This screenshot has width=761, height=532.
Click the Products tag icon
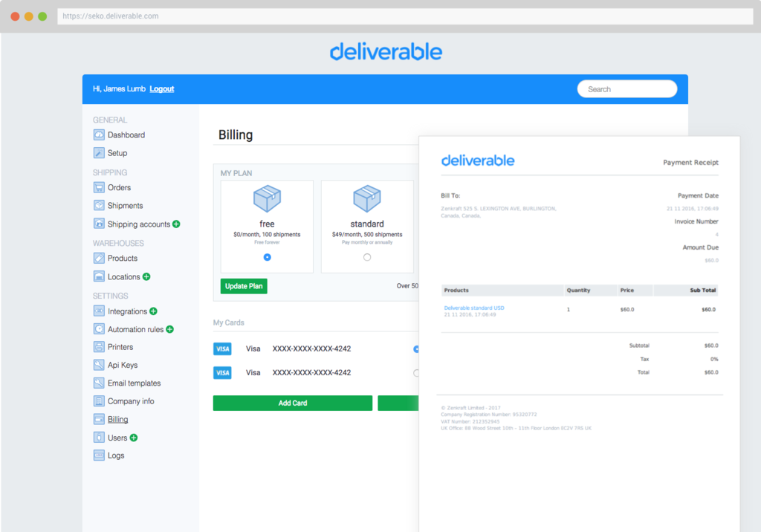click(99, 259)
